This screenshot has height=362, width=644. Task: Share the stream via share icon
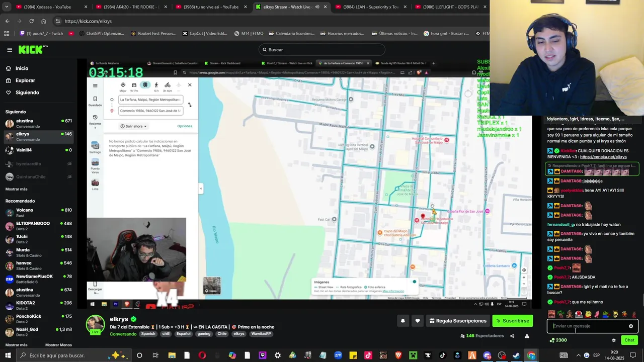(512, 336)
